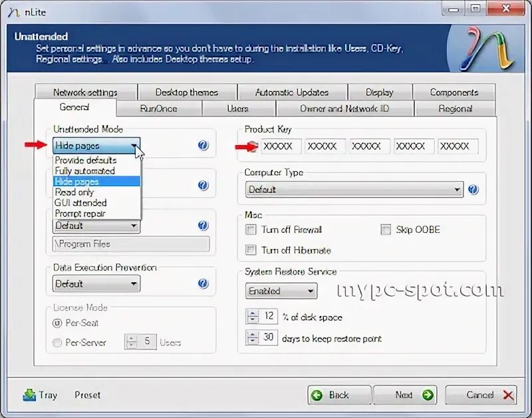Choose Read only mode
532x418 pixels.
96,192
